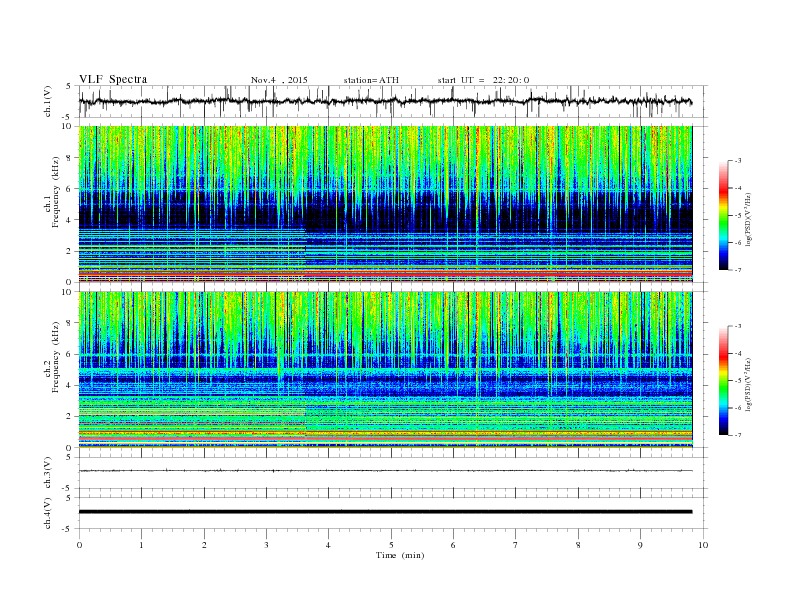Click the ch.1 PSD color scale bar
The height and width of the screenshot is (612, 792).
tap(724, 215)
